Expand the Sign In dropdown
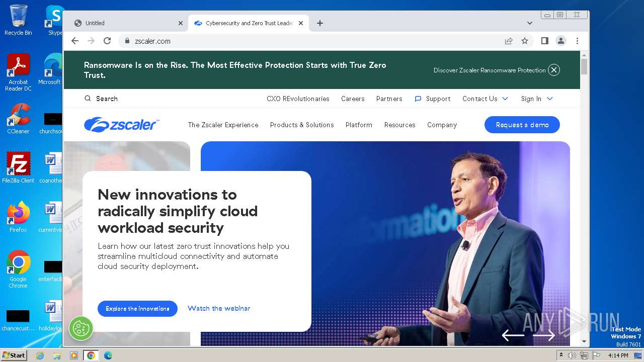This screenshot has width=644, height=362. 537,99
